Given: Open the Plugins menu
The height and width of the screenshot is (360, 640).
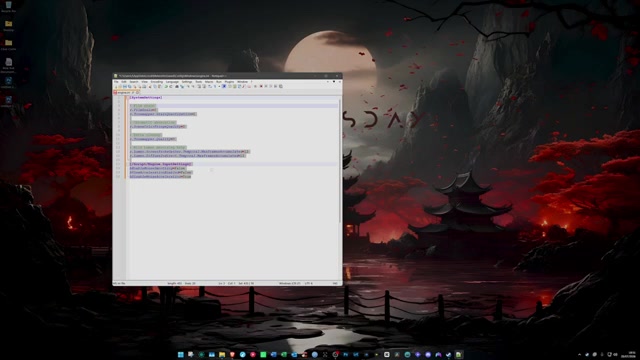Looking at the screenshot, I should 229,82.
